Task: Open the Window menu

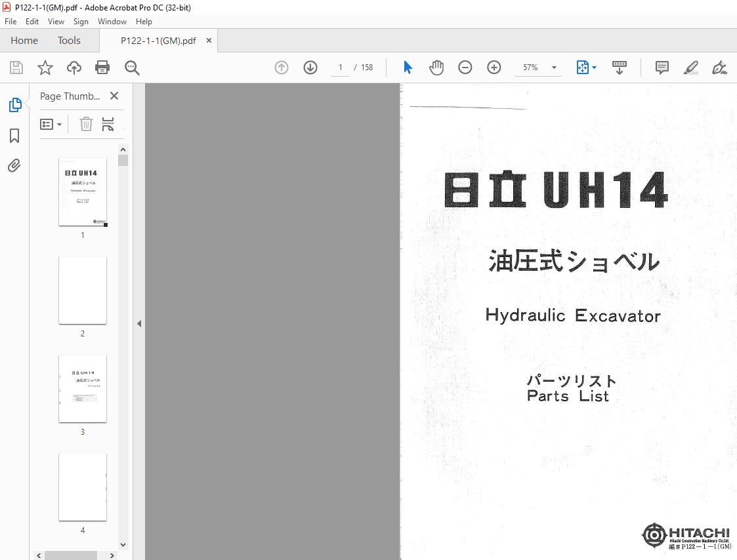Action: (x=112, y=22)
